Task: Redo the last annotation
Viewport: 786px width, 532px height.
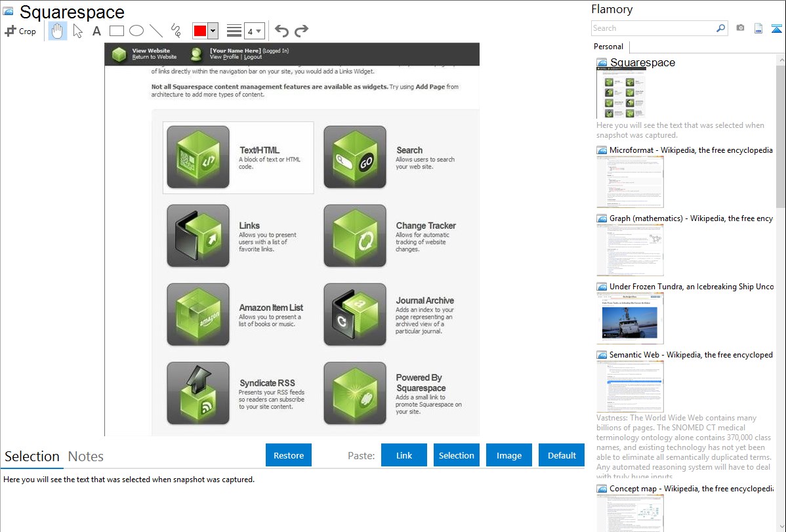Action: click(301, 31)
